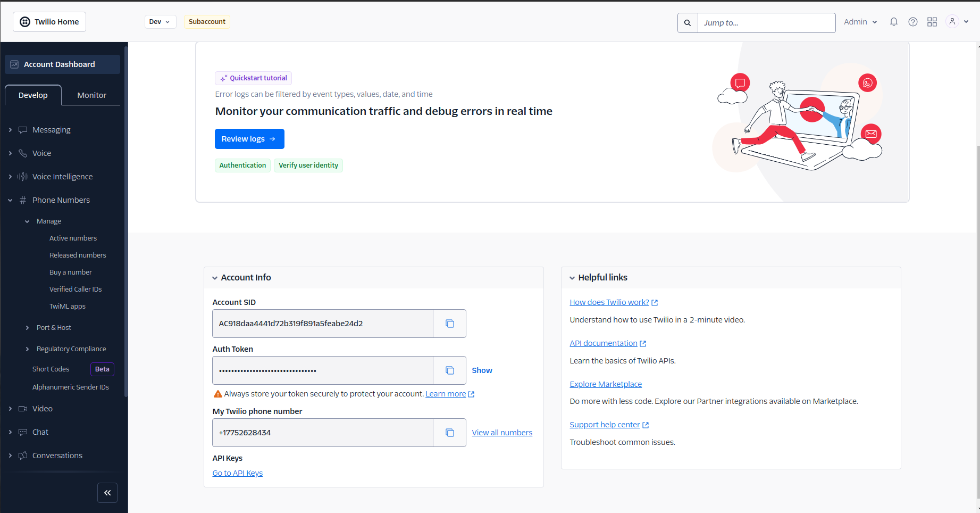Expand the chevron beside the user avatar
The height and width of the screenshot is (513, 980).
966,22
